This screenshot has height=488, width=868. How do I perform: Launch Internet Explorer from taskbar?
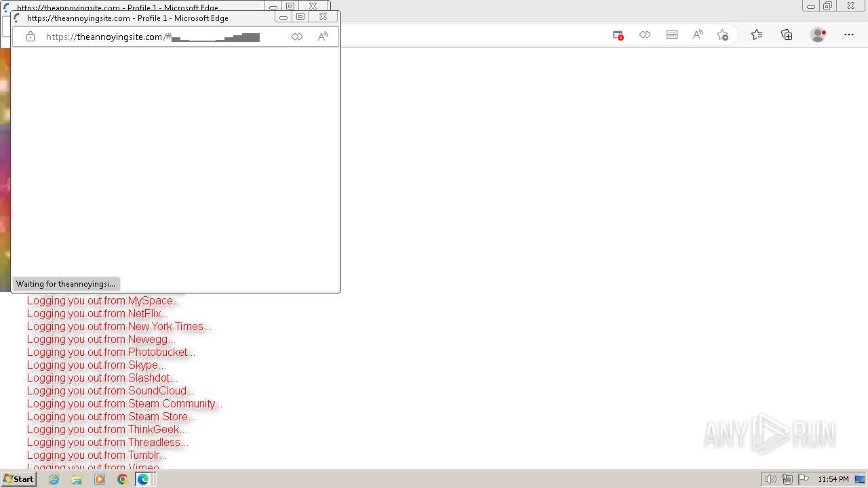[x=54, y=479]
